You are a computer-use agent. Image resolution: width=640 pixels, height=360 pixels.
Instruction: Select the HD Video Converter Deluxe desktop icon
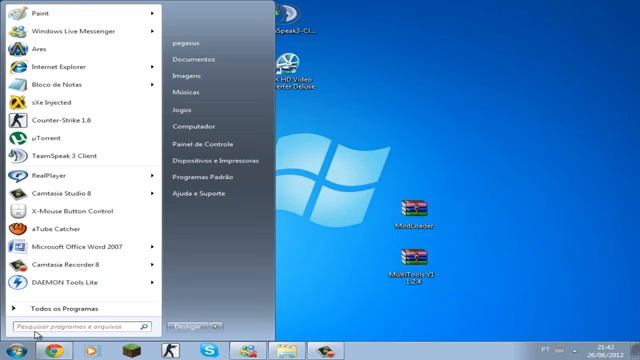pos(295,71)
